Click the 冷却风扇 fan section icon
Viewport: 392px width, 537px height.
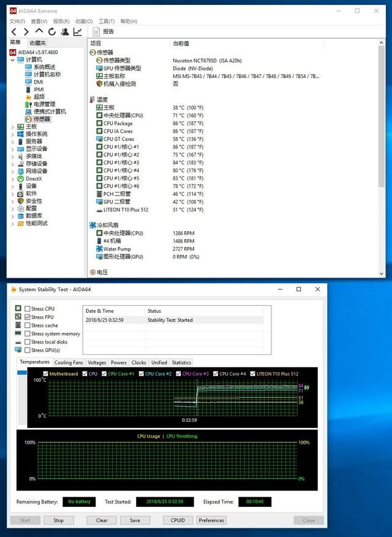pos(92,225)
